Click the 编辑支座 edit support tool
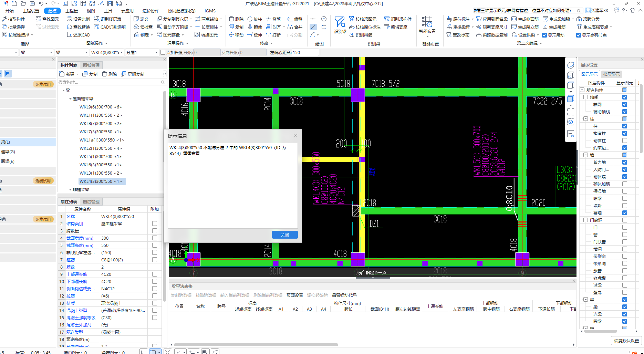This screenshot has height=354, width=644. pyautogui.click(x=396, y=27)
